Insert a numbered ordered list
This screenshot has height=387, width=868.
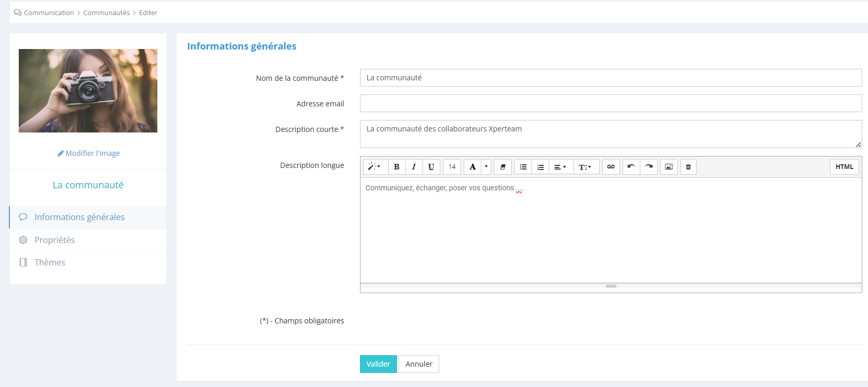[x=540, y=167]
